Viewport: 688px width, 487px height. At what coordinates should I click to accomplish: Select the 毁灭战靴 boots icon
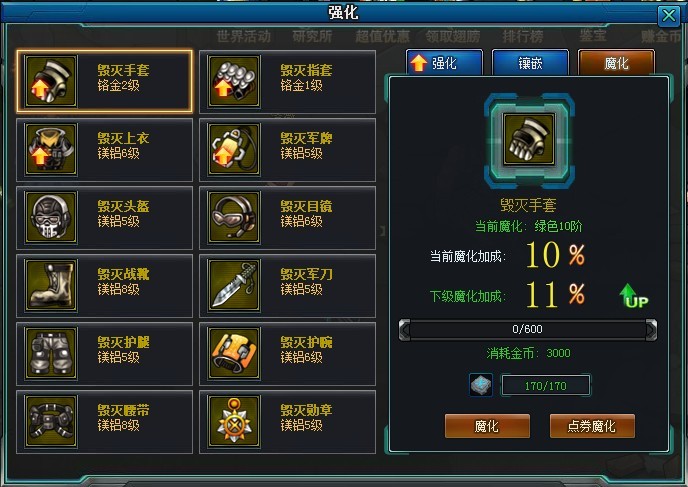51,285
